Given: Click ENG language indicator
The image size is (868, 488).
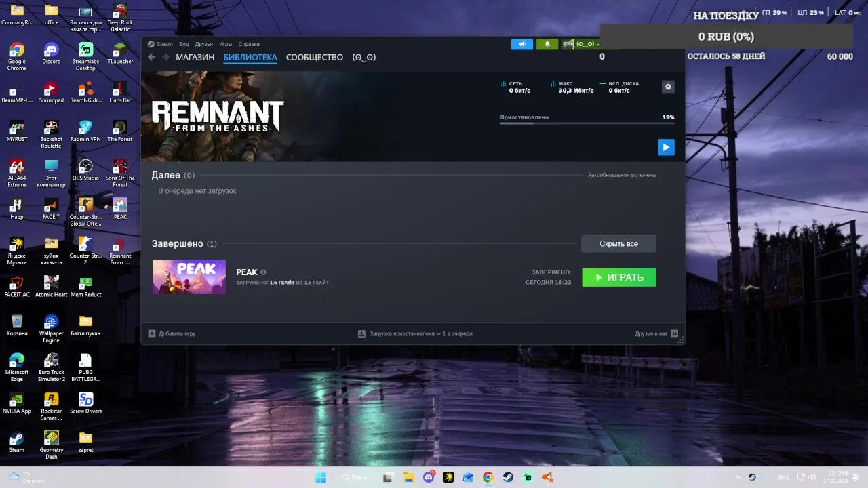Looking at the screenshot, I should [784, 477].
